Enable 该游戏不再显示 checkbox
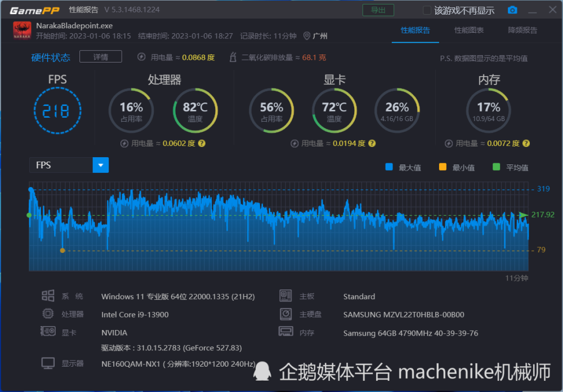 pos(427,11)
